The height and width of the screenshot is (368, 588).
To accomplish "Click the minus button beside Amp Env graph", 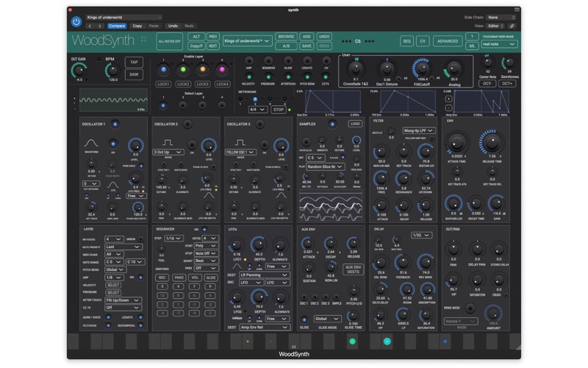I will [448, 107].
